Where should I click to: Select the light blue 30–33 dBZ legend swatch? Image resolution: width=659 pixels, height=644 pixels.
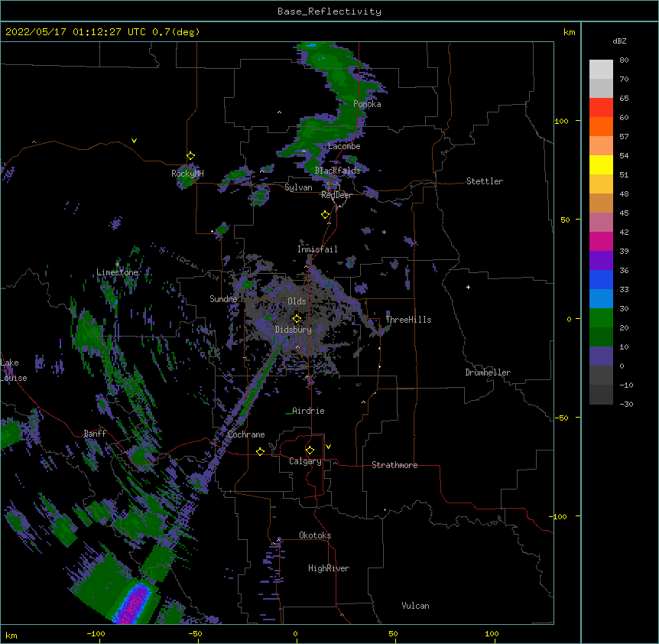(x=601, y=298)
